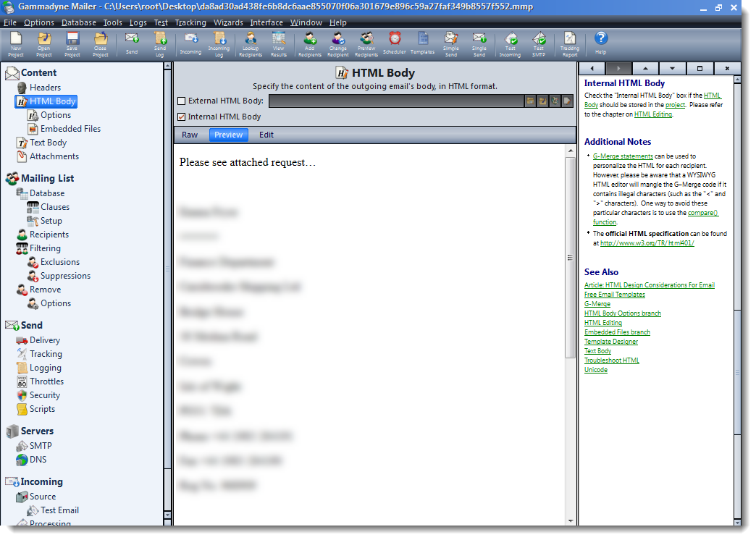
Task: Click the Close Project toolbar icon
Action: [x=100, y=44]
